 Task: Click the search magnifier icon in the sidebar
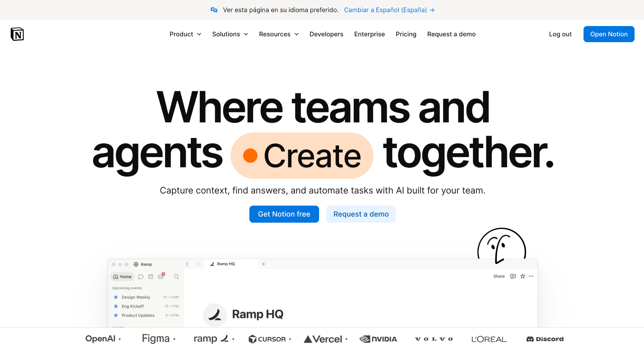pyautogui.click(x=176, y=277)
